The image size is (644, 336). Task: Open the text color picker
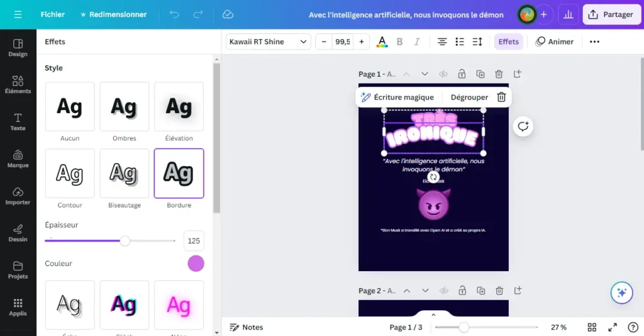pyautogui.click(x=382, y=42)
